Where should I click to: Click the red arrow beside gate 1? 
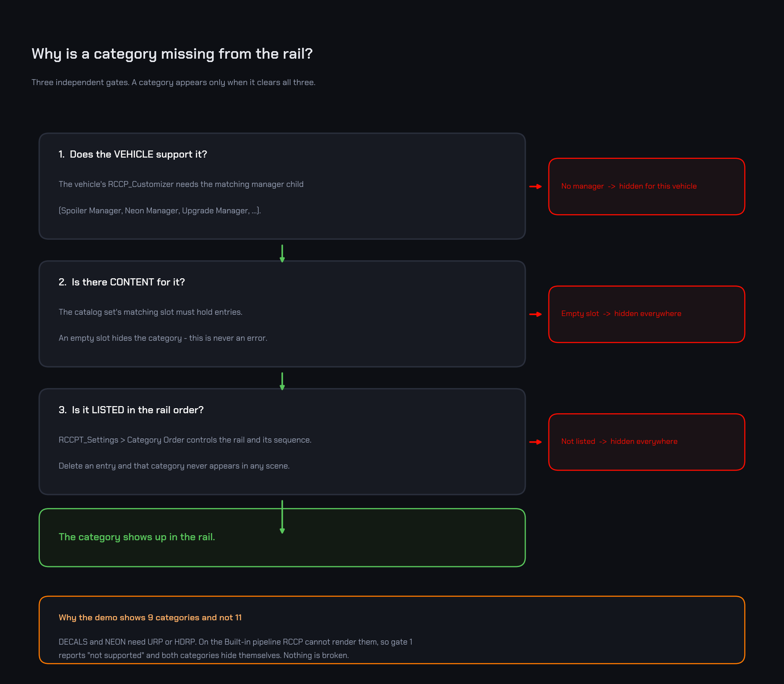coord(535,187)
